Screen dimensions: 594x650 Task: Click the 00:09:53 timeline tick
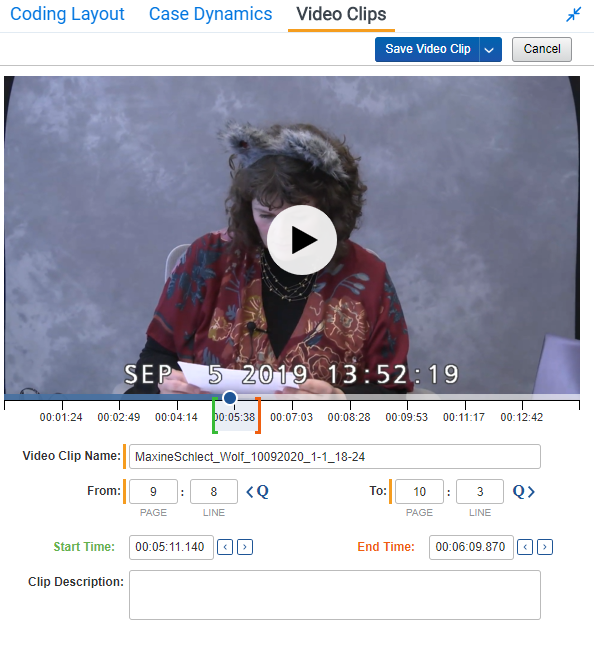(x=406, y=417)
